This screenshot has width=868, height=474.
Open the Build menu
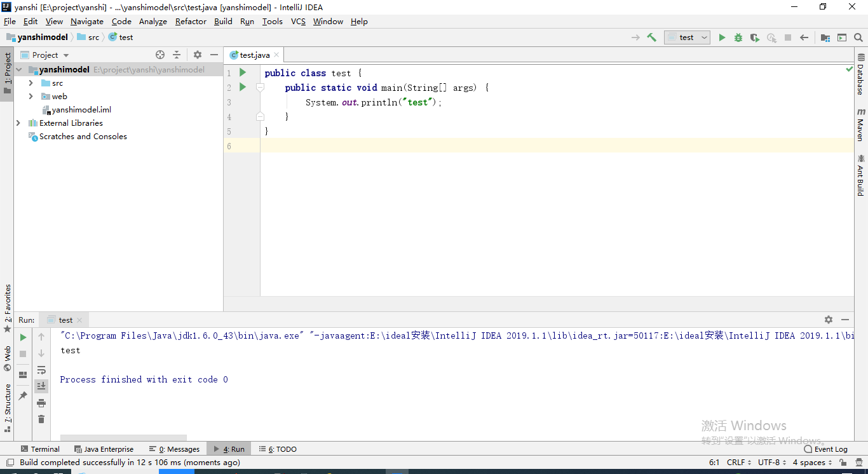pyautogui.click(x=223, y=21)
